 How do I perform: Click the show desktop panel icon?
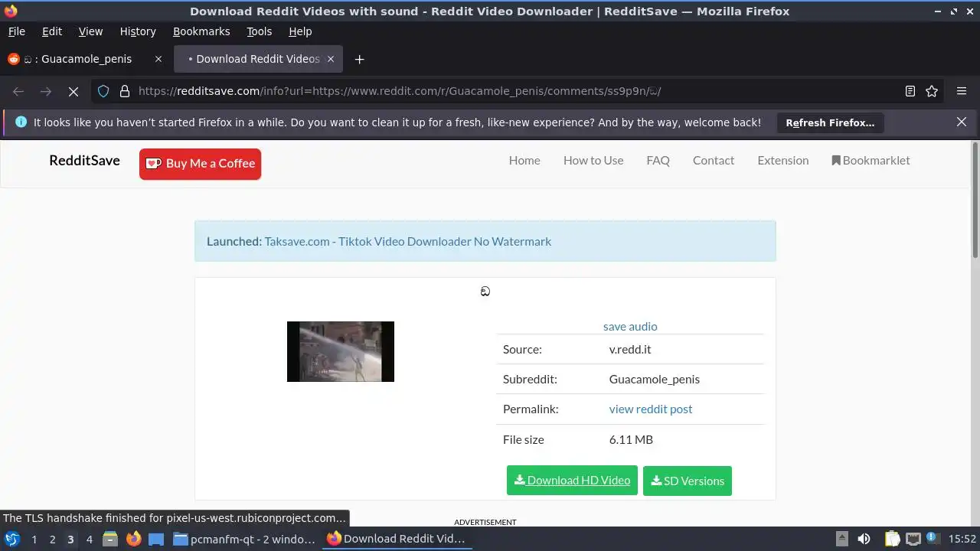[x=156, y=539]
